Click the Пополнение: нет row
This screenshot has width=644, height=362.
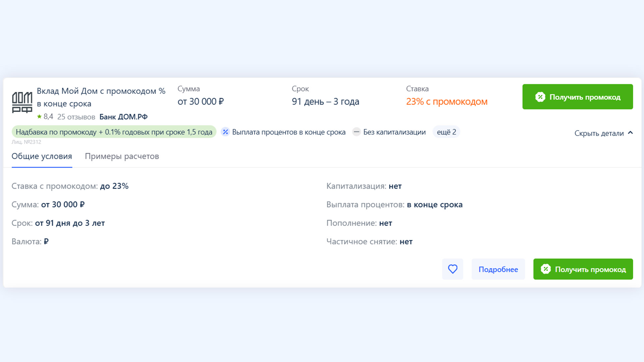pos(359,223)
